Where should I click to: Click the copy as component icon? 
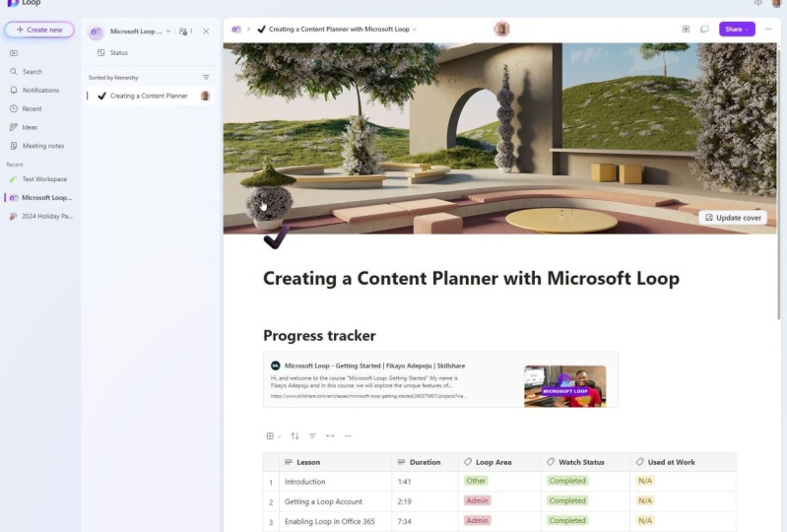(704, 30)
